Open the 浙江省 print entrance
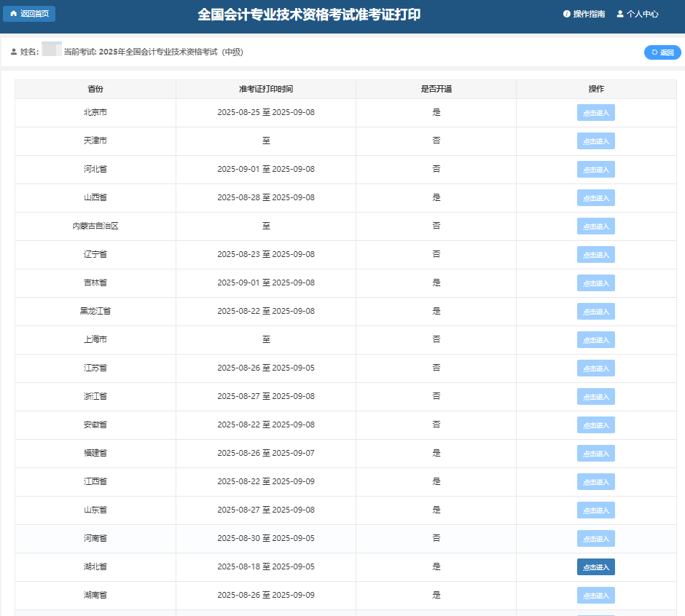685x616 pixels. (x=595, y=396)
